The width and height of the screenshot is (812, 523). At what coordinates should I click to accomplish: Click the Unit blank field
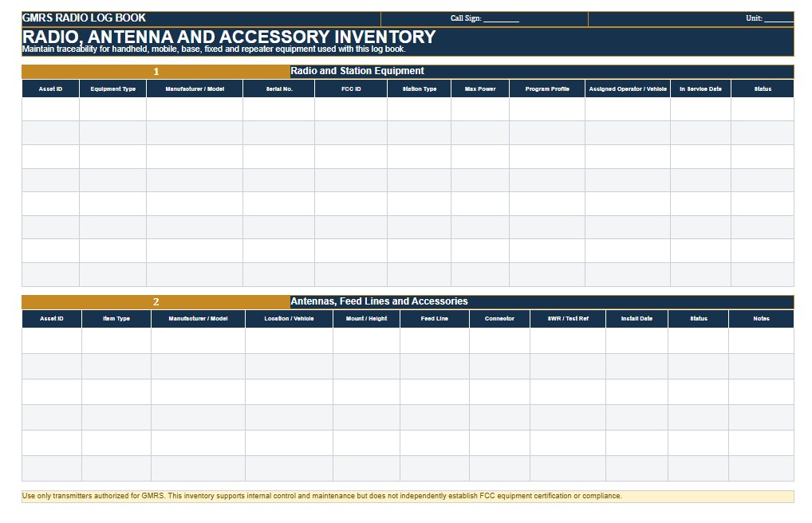tap(778, 18)
